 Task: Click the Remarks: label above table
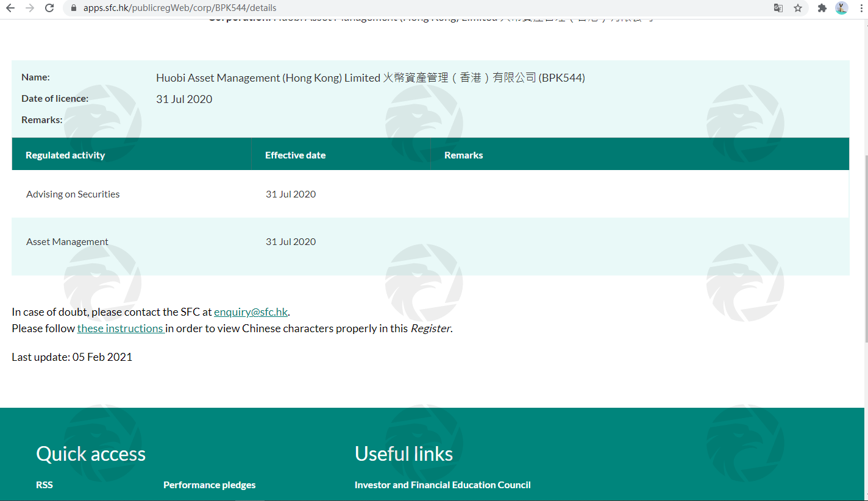tap(41, 119)
